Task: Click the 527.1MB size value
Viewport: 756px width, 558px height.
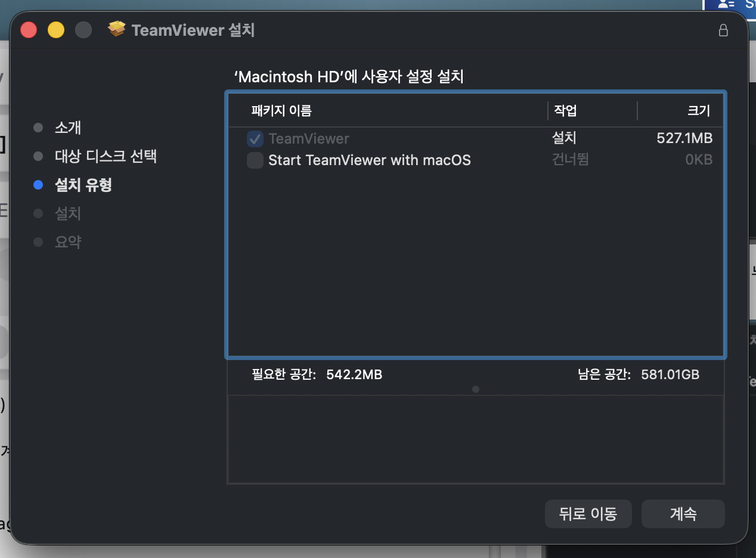Action: 684,138
